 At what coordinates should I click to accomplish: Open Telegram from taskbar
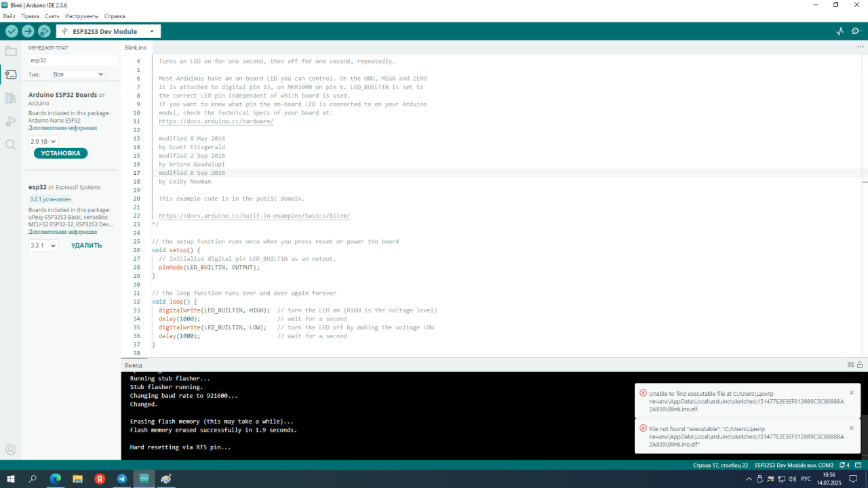coord(122,479)
